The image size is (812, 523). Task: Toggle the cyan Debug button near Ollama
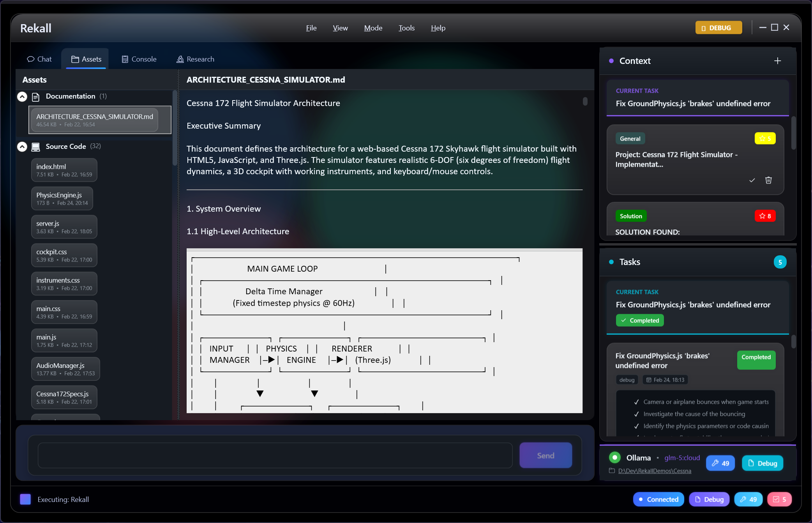(x=762, y=463)
